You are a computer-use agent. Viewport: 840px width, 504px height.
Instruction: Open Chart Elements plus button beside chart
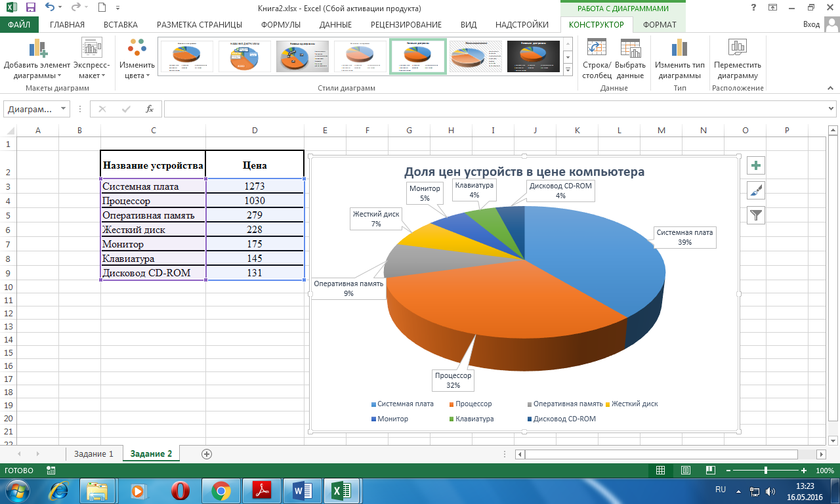click(756, 166)
